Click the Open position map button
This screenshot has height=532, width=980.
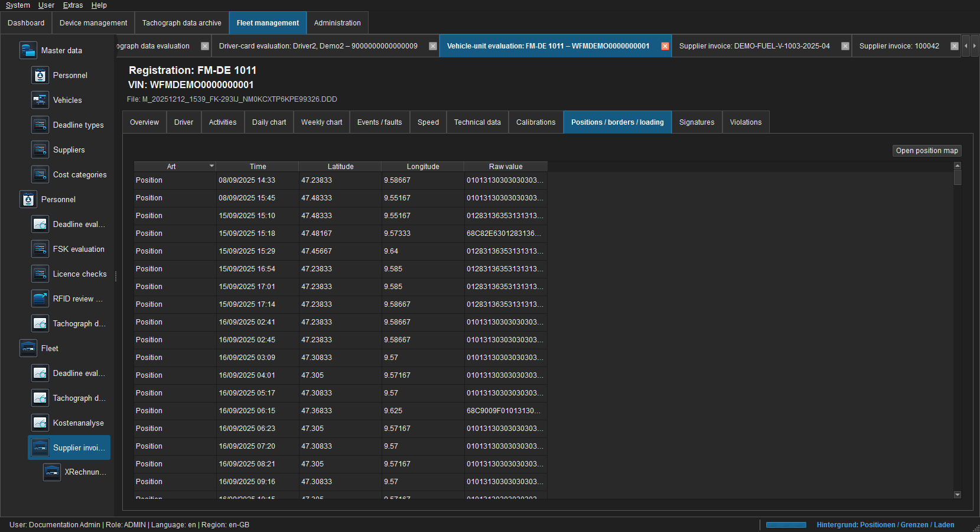[x=927, y=151]
